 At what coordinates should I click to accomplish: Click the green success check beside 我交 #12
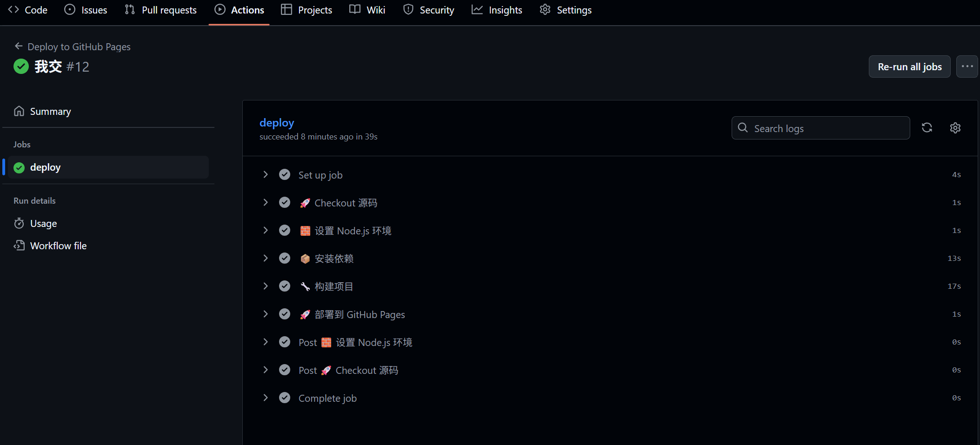coord(21,66)
